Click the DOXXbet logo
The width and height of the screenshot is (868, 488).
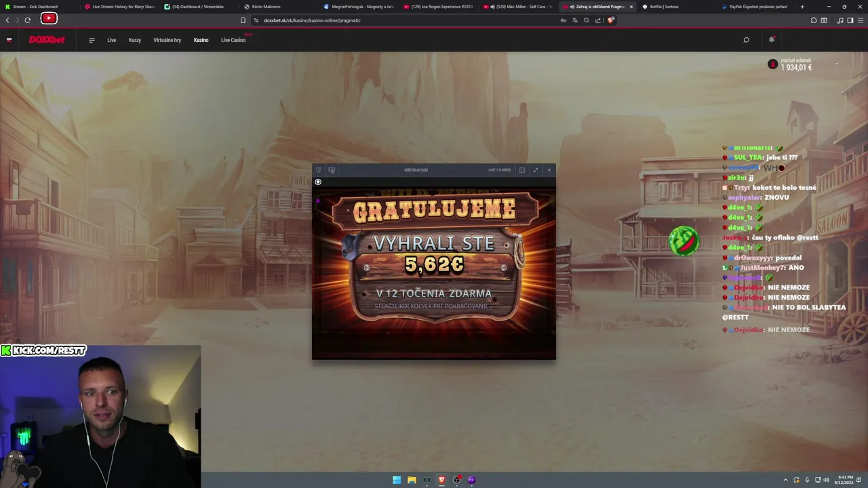[47, 40]
